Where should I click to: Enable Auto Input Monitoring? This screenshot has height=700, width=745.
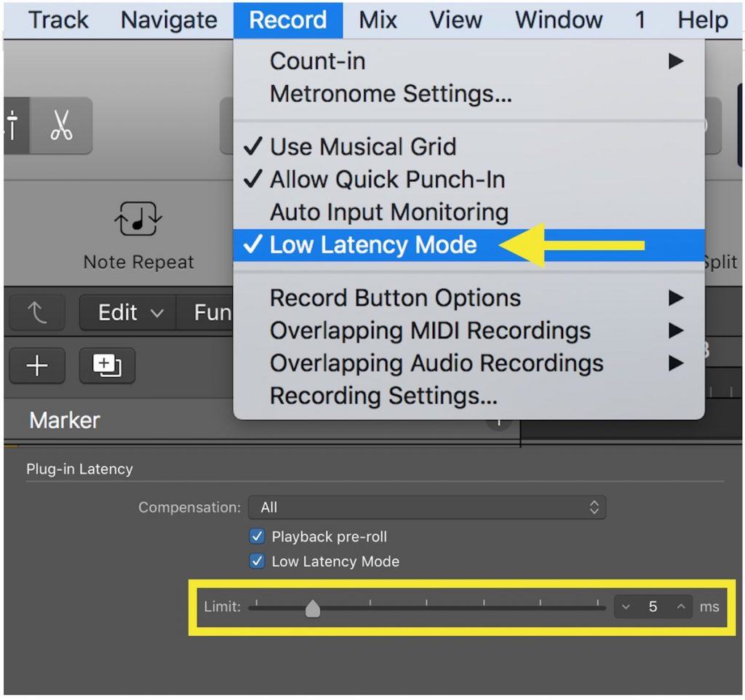[x=469, y=212]
